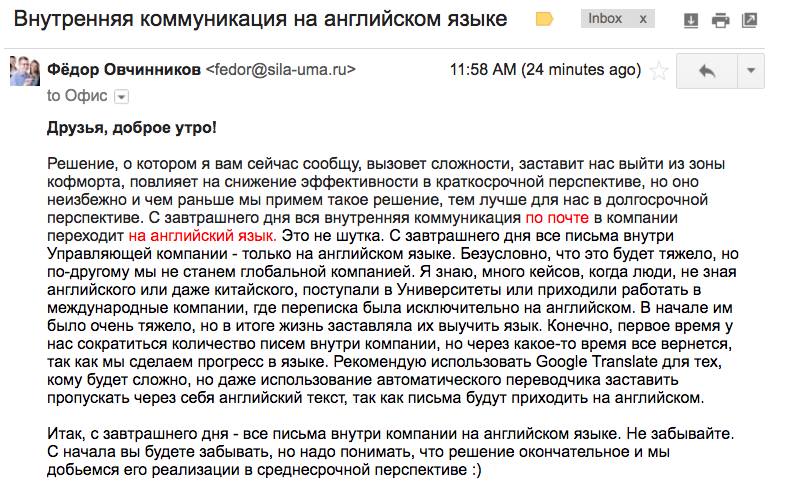This screenshot has height=490, width=792.
Task: Star this message
Action: click(658, 71)
